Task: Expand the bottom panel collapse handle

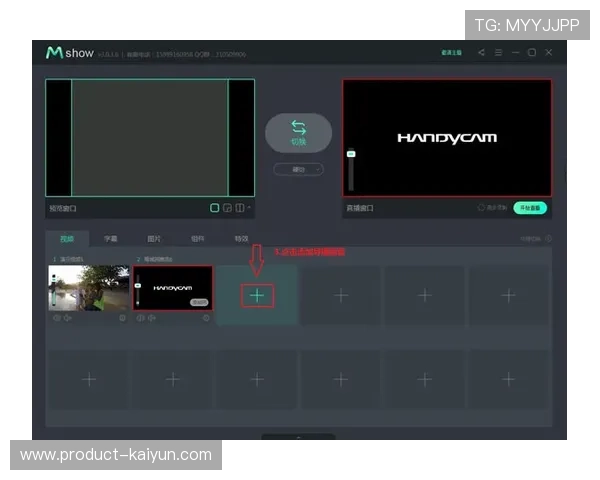Action: pyautogui.click(x=298, y=436)
